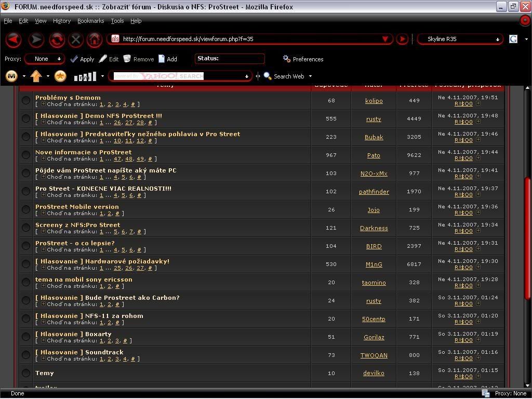Screen dimensions: 532x399
Task: Click the Forward navigation arrow
Action: coord(36,39)
